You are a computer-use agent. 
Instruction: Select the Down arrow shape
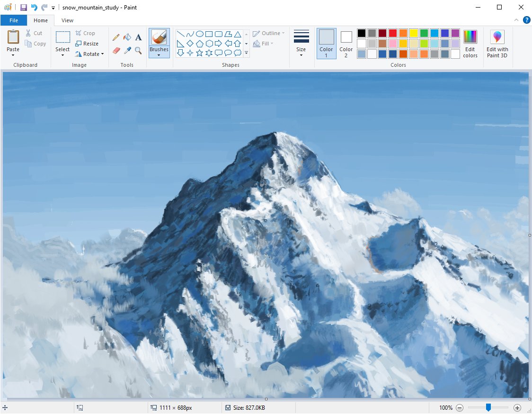click(x=180, y=53)
